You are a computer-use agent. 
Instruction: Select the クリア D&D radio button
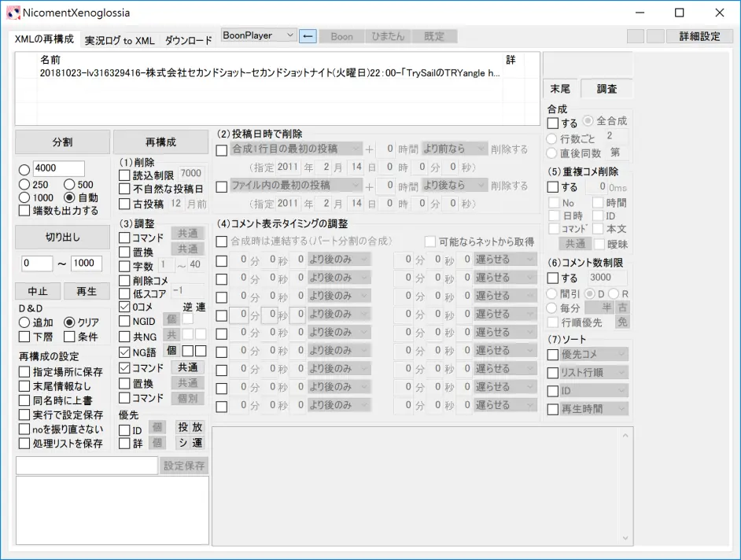click(69, 322)
